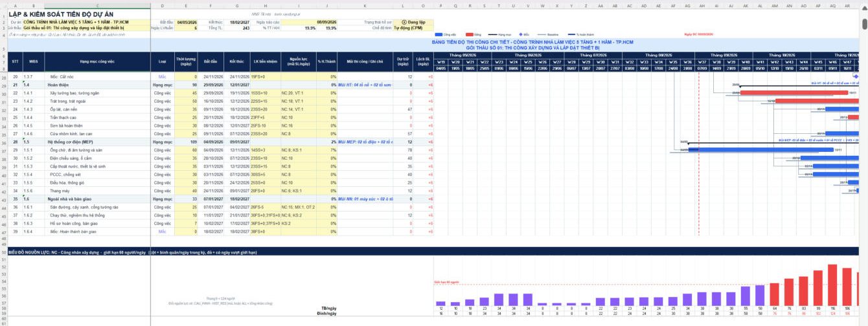Click resource "NC:15; MX:1; OT:2" cell
Image resolution: width=868 pixels, height=326 pixels.
[298, 207]
